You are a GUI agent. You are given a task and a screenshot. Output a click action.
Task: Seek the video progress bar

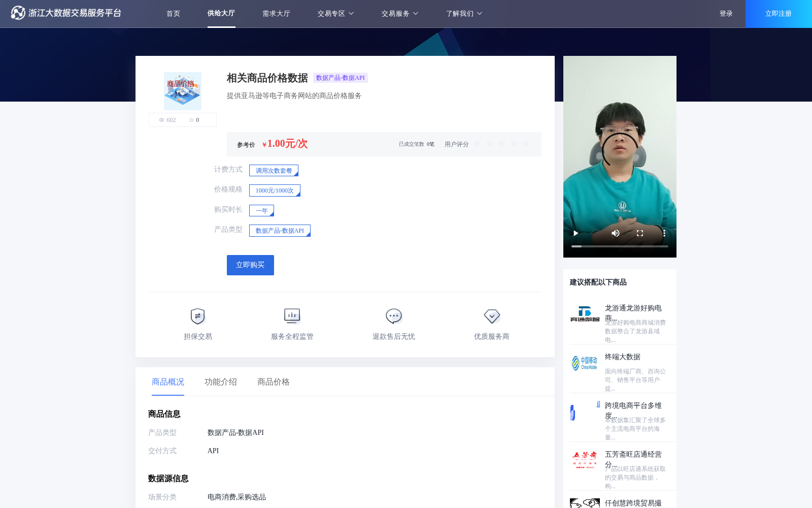(x=620, y=246)
